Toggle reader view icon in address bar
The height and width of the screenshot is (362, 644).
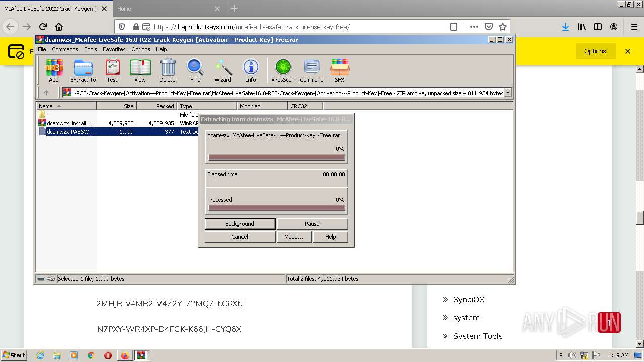(x=453, y=27)
